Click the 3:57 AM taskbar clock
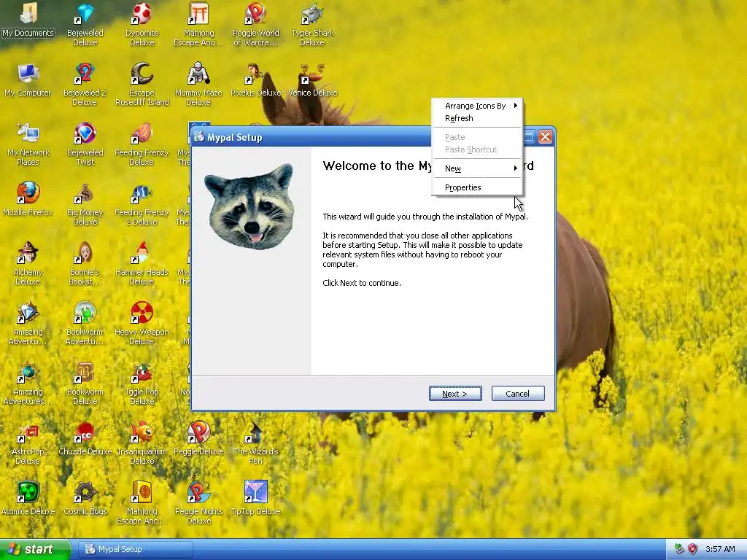Screen dimensions: 747x560 click(720, 549)
